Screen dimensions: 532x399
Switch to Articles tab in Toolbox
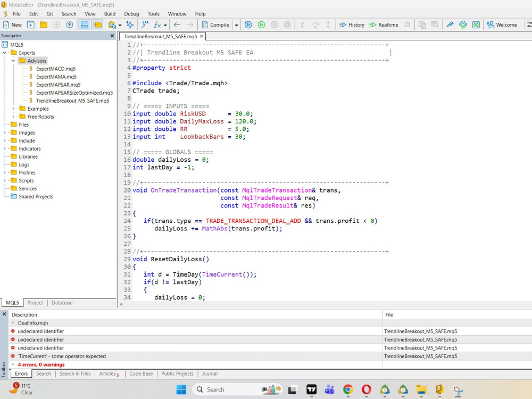[109, 373]
